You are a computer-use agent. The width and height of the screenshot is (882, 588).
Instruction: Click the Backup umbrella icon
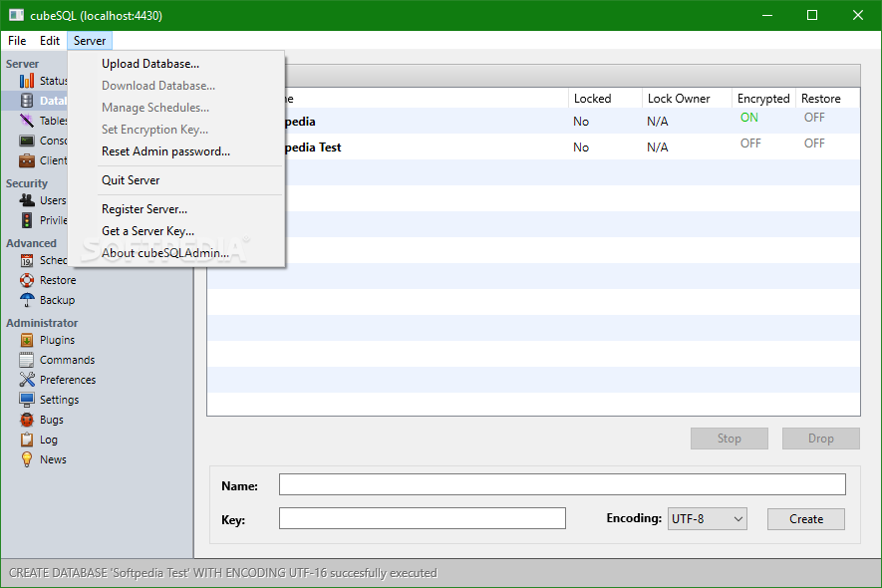click(27, 300)
